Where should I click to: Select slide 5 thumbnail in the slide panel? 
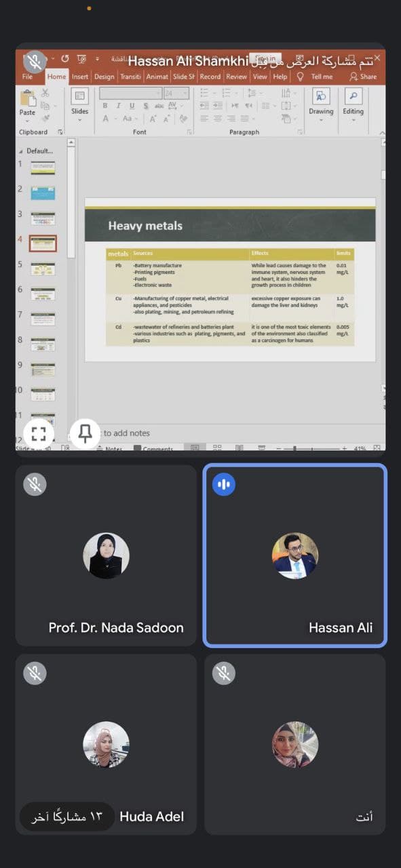(43, 269)
